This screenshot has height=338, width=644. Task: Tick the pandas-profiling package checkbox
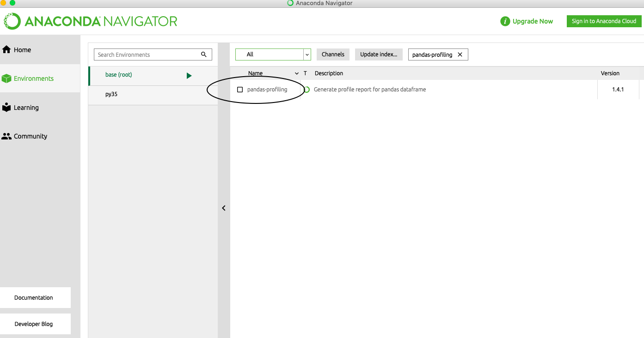[x=240, y=90]
